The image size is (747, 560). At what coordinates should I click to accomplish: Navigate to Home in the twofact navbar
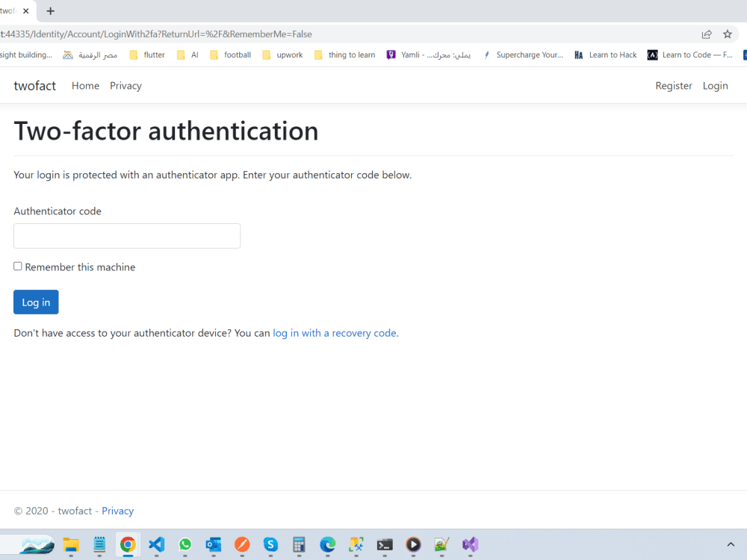85,85
